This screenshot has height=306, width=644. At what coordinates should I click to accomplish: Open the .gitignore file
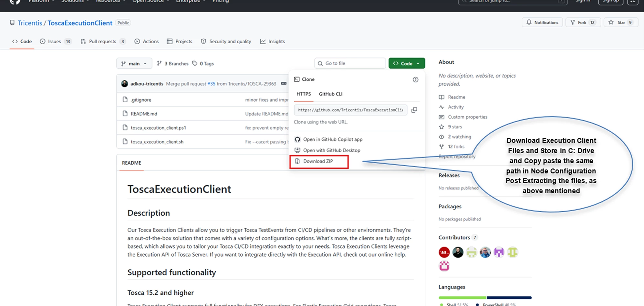[x=141, y=100]
